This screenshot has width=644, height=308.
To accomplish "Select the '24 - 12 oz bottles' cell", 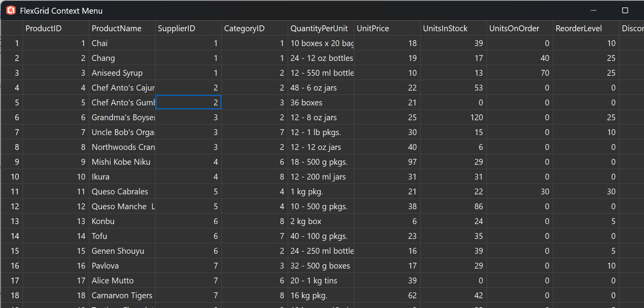I will [x=321, y=58].
